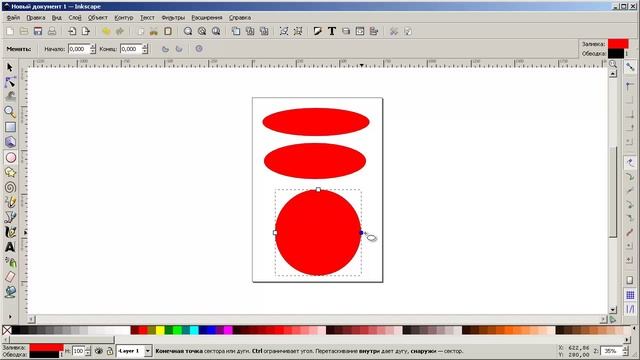This screenshot has width=640, height=360.
Task: Select the Zoom magnifier tool in toolbox
Action: (x=10, y=111)
